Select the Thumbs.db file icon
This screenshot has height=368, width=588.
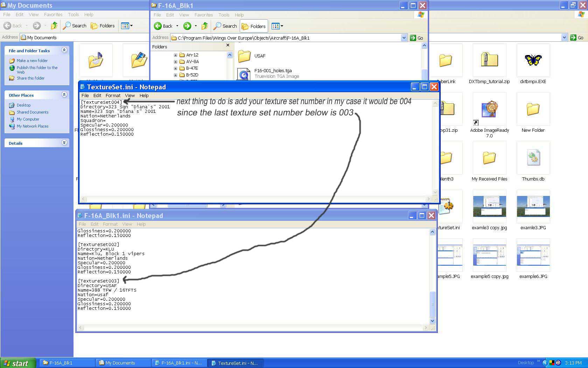pyautogui.click(x=533, y=158)
